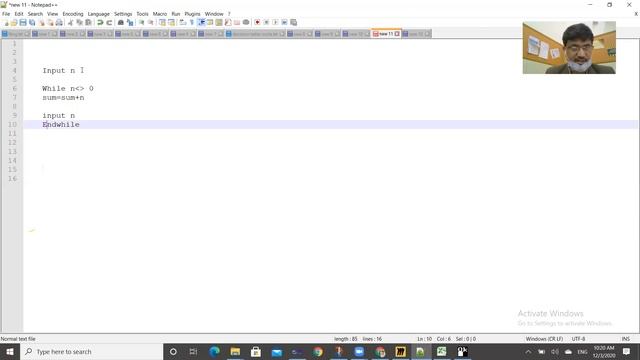
Task: Create a new document with the New icon
Action: [5, 22]
